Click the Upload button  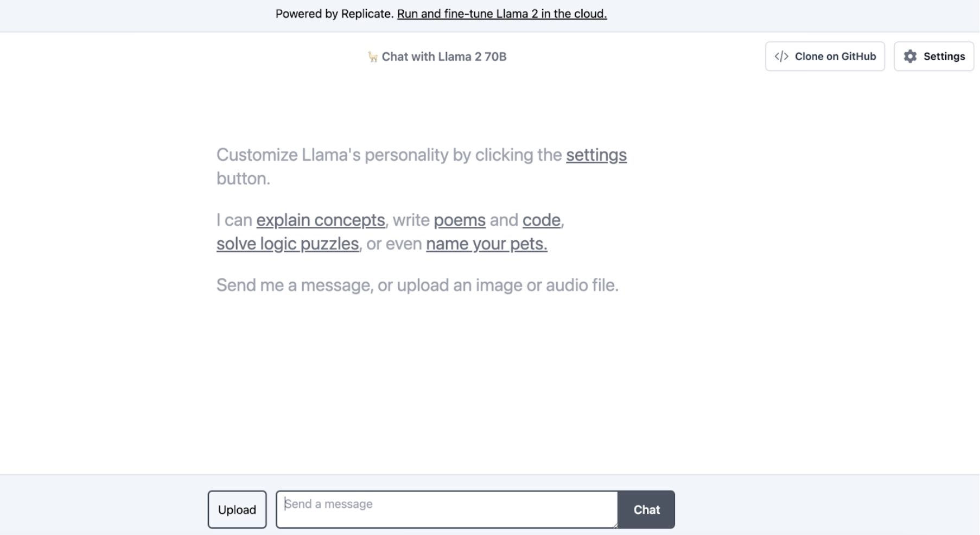pyautogui.click(x=237, y=509)
